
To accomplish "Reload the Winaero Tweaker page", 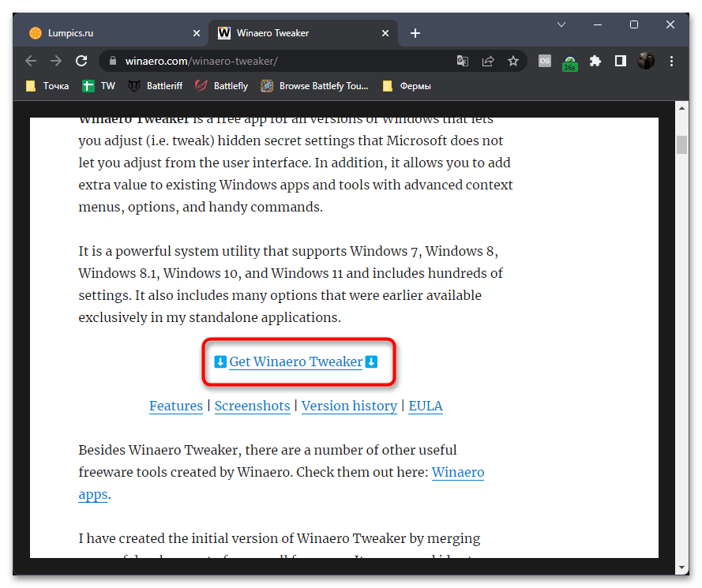I will coord(81,61).
